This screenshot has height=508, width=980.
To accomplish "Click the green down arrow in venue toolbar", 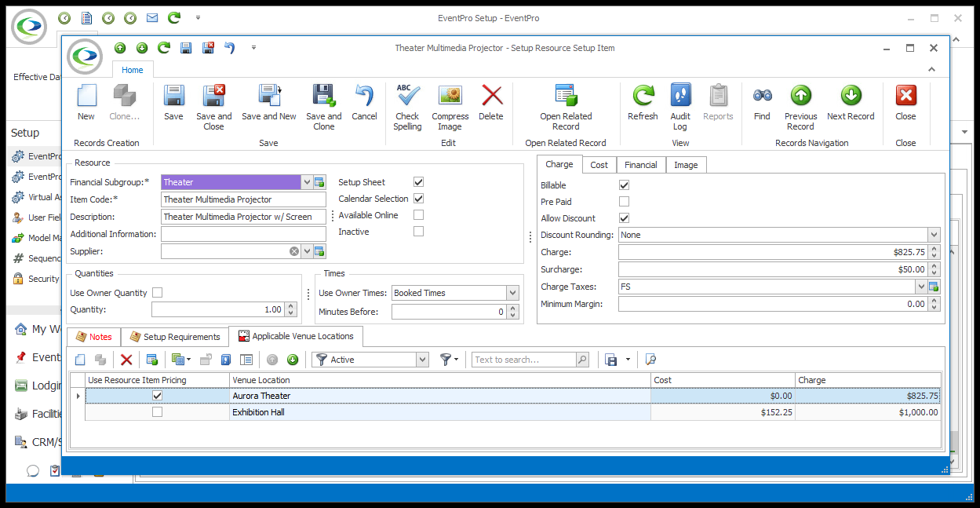I will click(x=293, y=360).
